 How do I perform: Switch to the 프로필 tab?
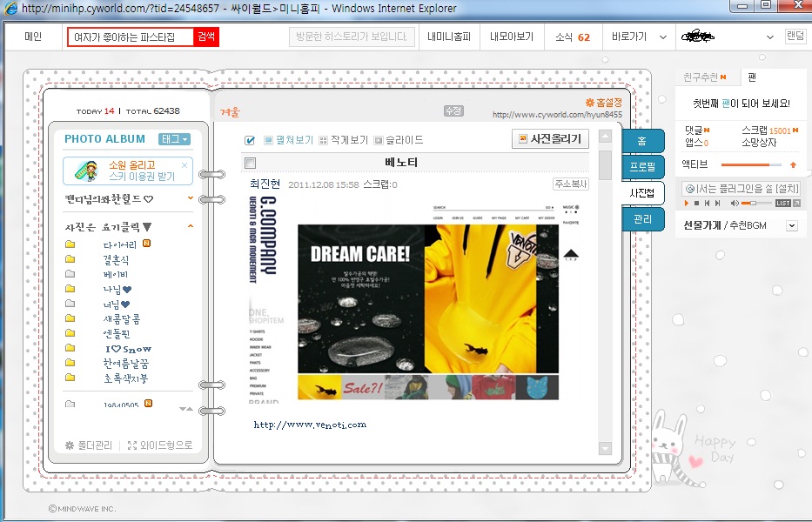point(643,165)
